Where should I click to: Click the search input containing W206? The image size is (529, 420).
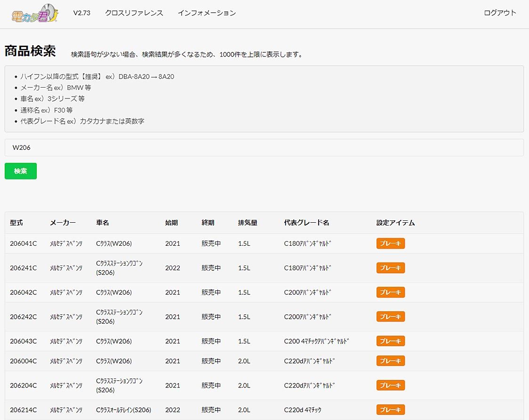pyautogui.click(x=264, y=147)
